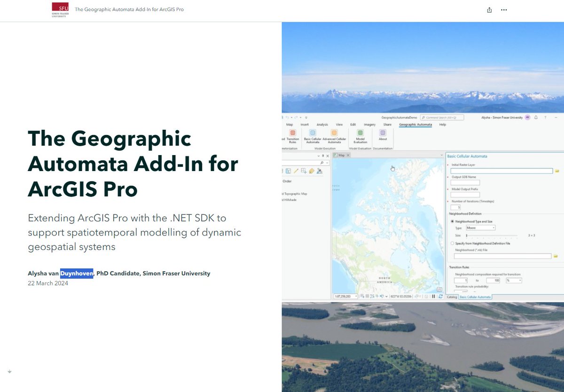This screenshot has height=392, width=564.
Task: Click the notifications bell in ArcGIS Pro
Action: [536, 118]
